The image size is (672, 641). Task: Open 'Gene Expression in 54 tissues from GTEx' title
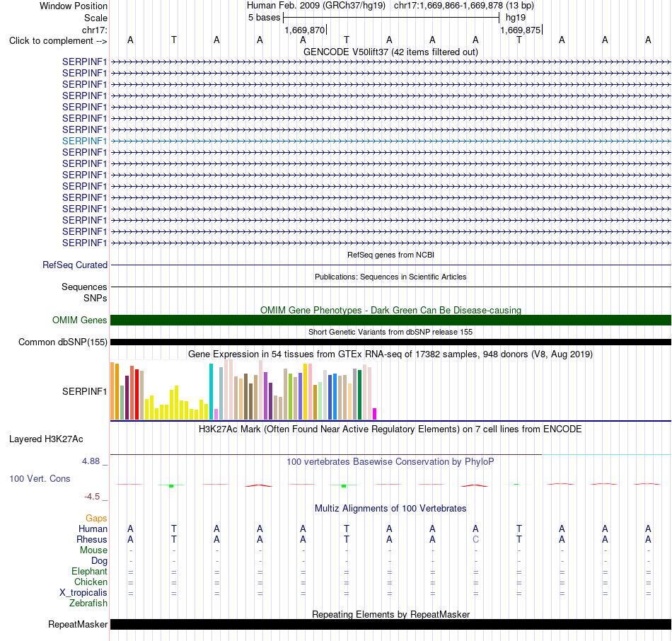coord(390,354)
